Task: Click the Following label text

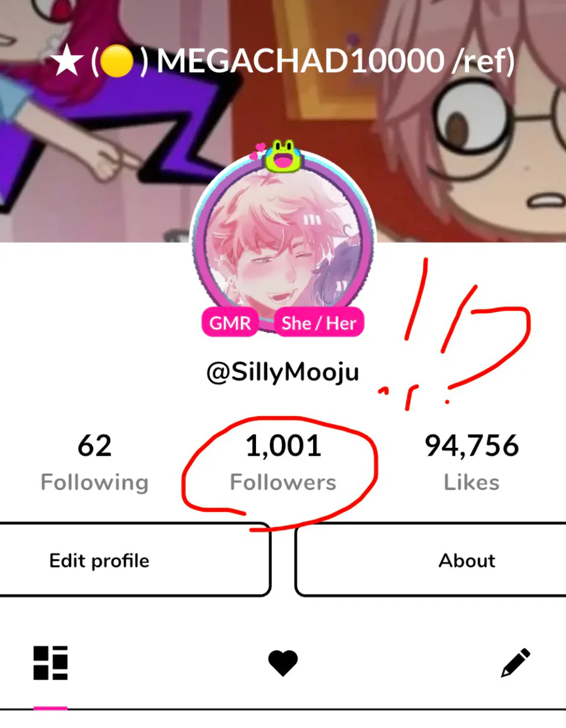Action: (94, 483)
